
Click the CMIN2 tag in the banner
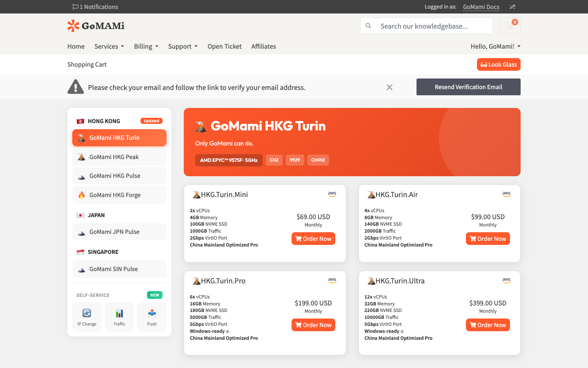318,160
